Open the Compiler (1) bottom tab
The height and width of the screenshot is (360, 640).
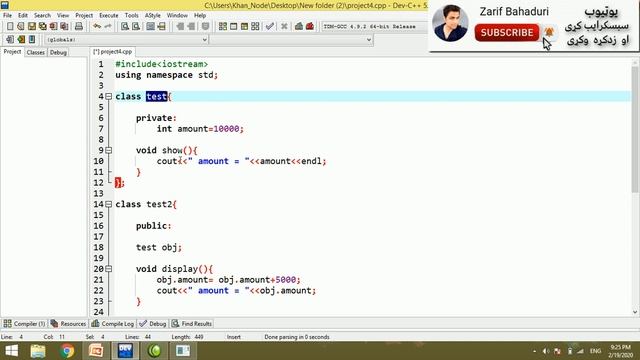point(24,324)
